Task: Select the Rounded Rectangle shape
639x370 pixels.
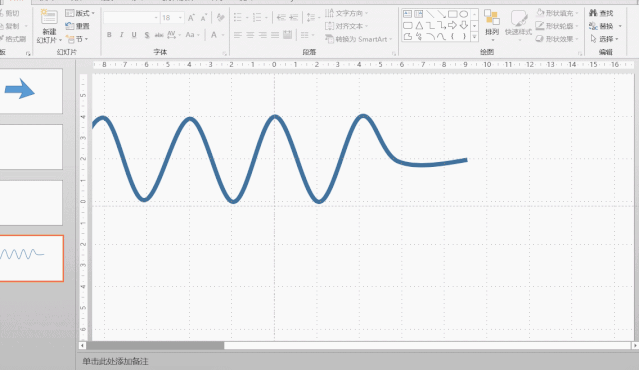Action: 407,25
